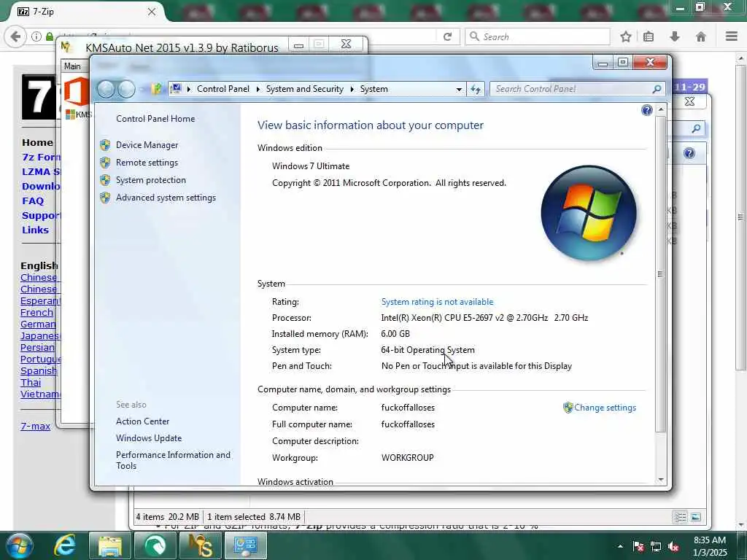Click the Firefox bookmark star icon
Image resolution: width=747 pixels, height=560 pixels.
pyautogui.click(x=626, y=36)
